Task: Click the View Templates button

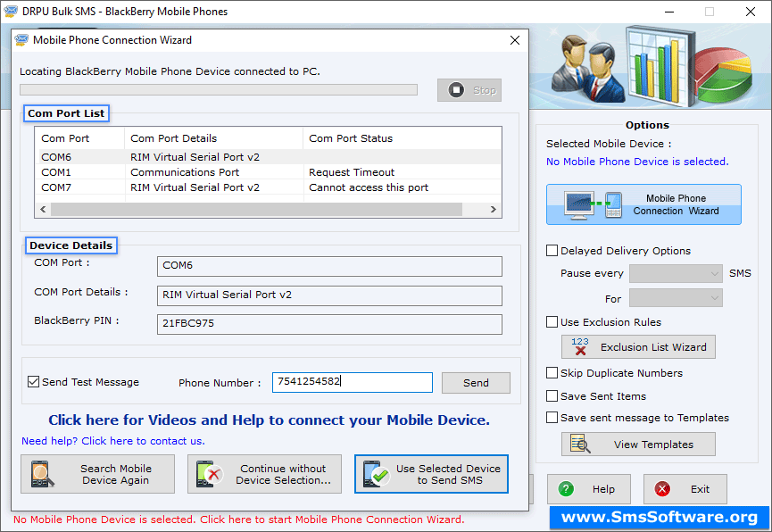Action: tap(638, 444)
